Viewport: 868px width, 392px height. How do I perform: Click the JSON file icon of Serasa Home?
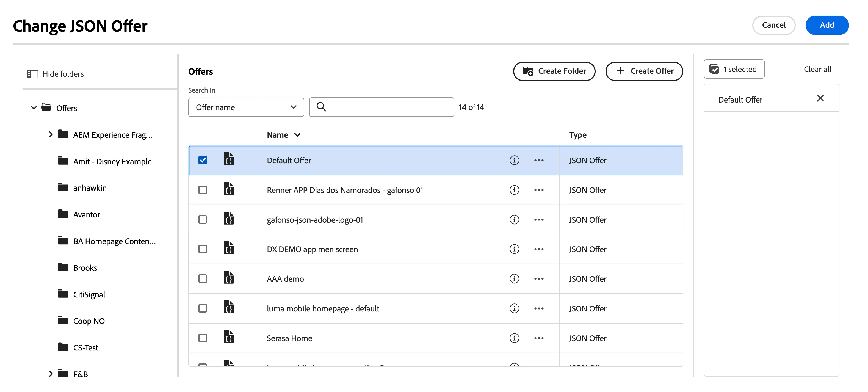point(229,337)
